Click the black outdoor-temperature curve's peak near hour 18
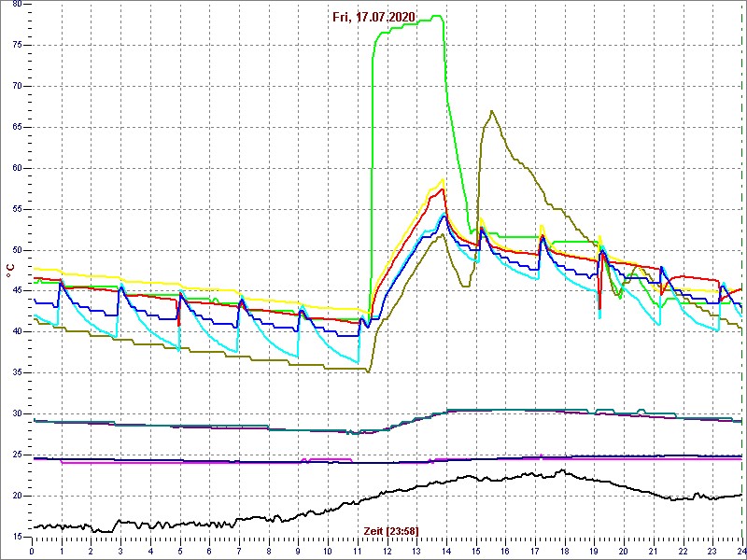The width and height of the screenshot is (747, 560). coord(563,470)
